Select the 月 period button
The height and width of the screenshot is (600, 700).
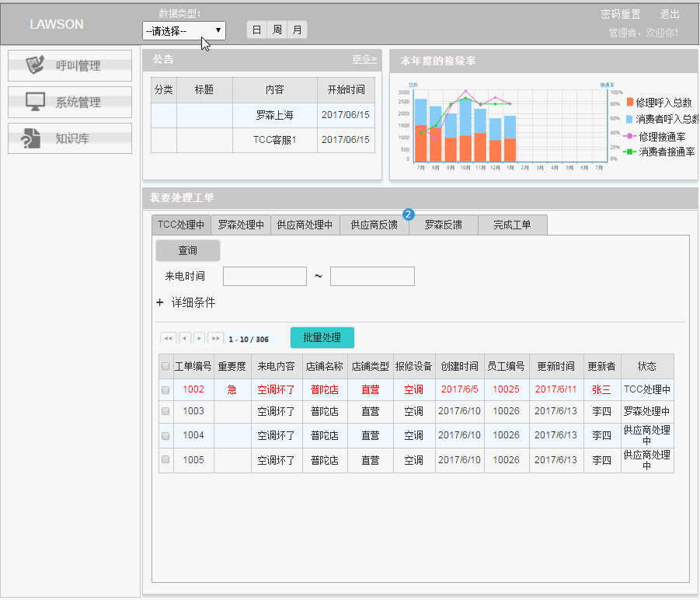pyautogui.click(x=297, y=30)
